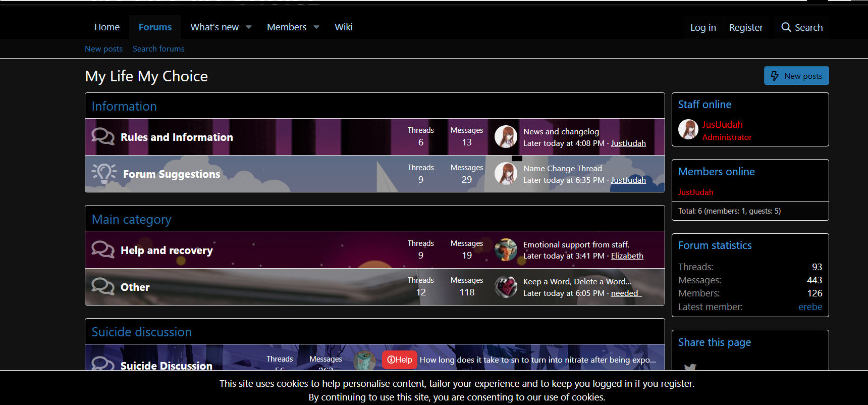Click JustJudah's avatar in Rules and Information row

(x=506, y=136)
